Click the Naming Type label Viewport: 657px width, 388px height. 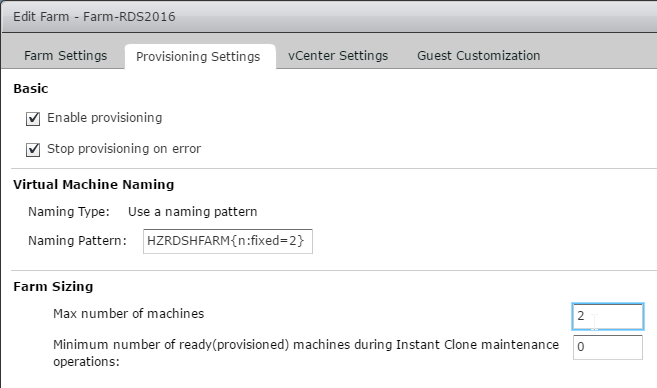pyautogui.click(x=69, y=212)
